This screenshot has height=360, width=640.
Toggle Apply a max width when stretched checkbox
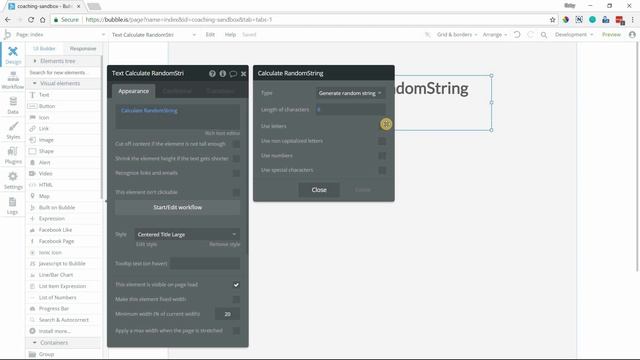pyautogui.click(x=236, y=331)
